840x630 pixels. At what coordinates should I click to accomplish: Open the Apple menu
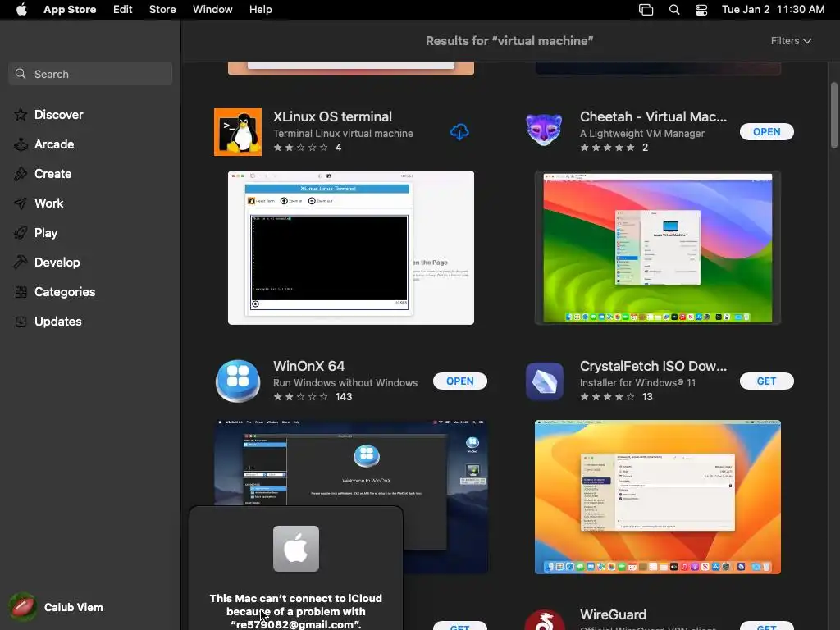point(21,10)
